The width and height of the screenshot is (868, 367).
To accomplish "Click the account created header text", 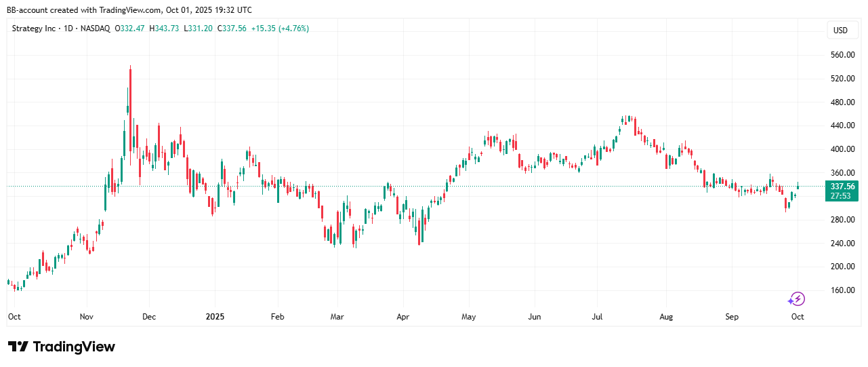I will click(x=129, y=9).
